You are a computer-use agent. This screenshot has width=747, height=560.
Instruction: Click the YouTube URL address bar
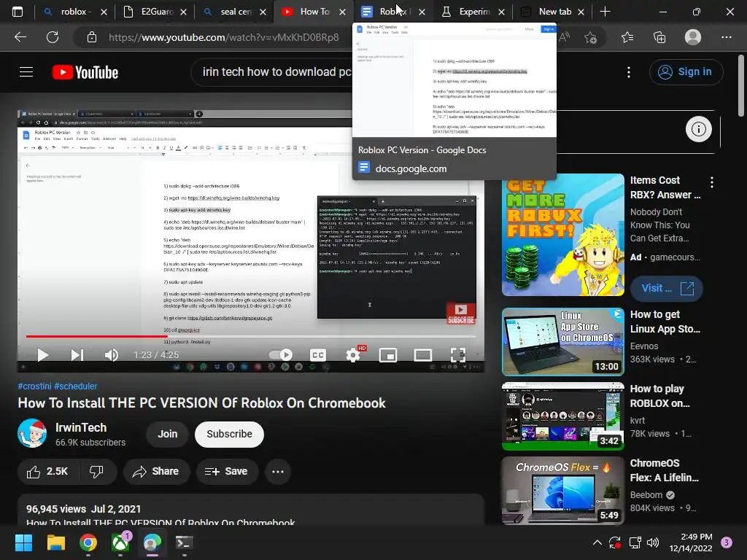click(x=223, y=37)
